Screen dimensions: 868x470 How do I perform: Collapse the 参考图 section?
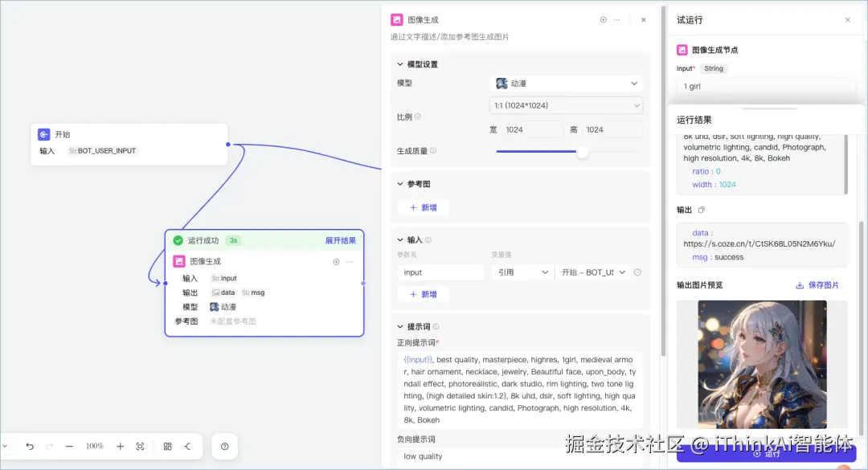(400, 184)
